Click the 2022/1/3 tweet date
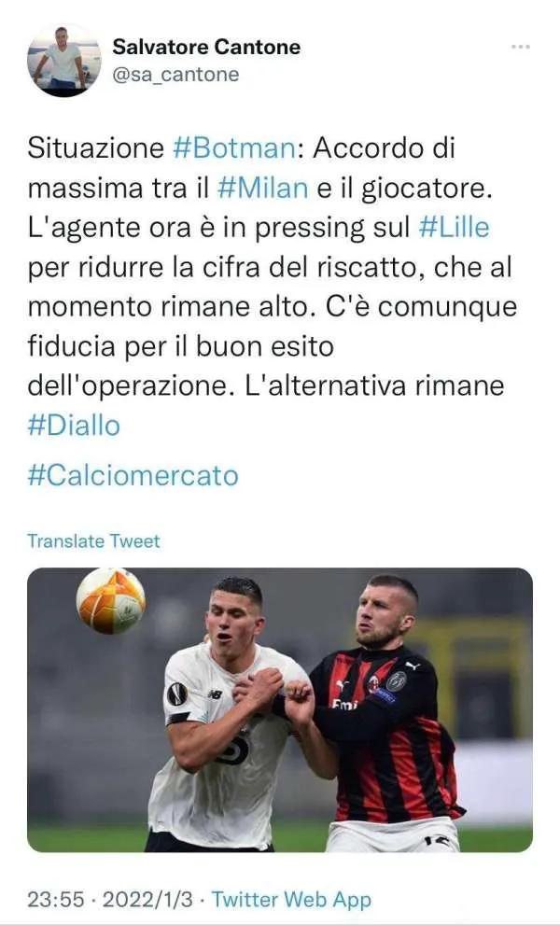This screenshot has width=560, height=925. coord(147,900)
